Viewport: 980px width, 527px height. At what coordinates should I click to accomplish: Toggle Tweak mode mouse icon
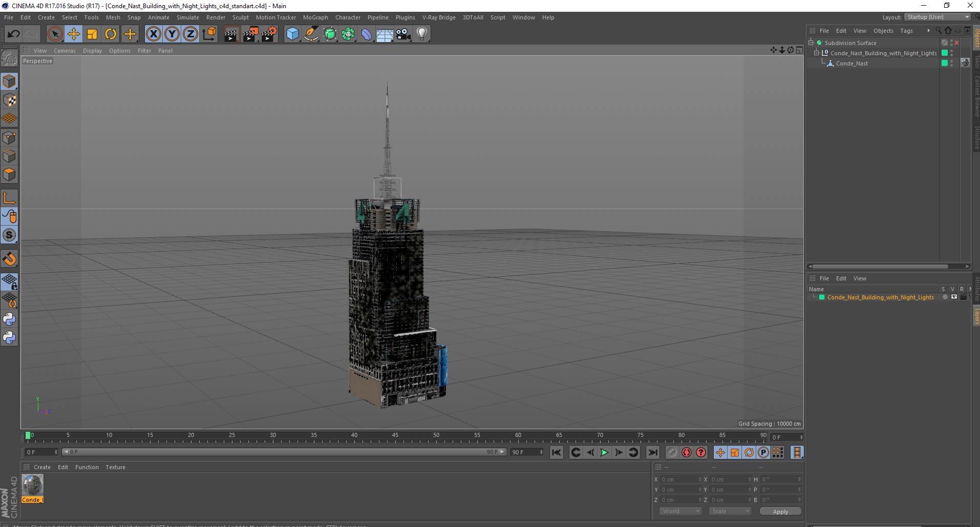click(9, 216)
